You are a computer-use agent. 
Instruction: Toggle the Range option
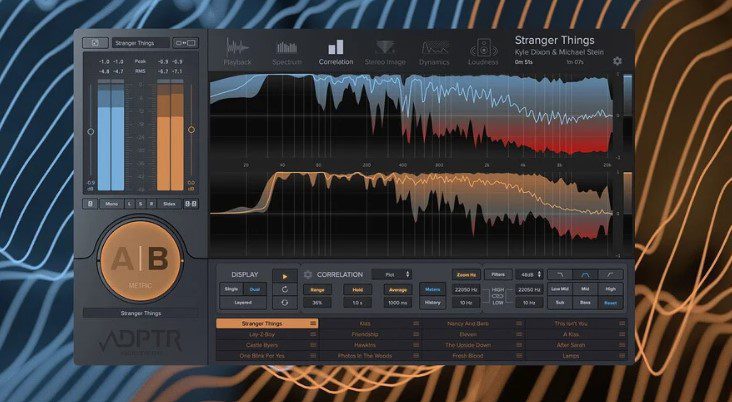point(317,289)
